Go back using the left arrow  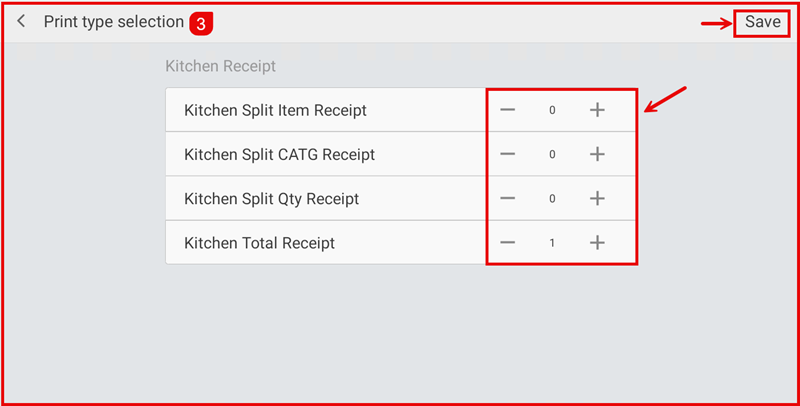tap(22, 22)
